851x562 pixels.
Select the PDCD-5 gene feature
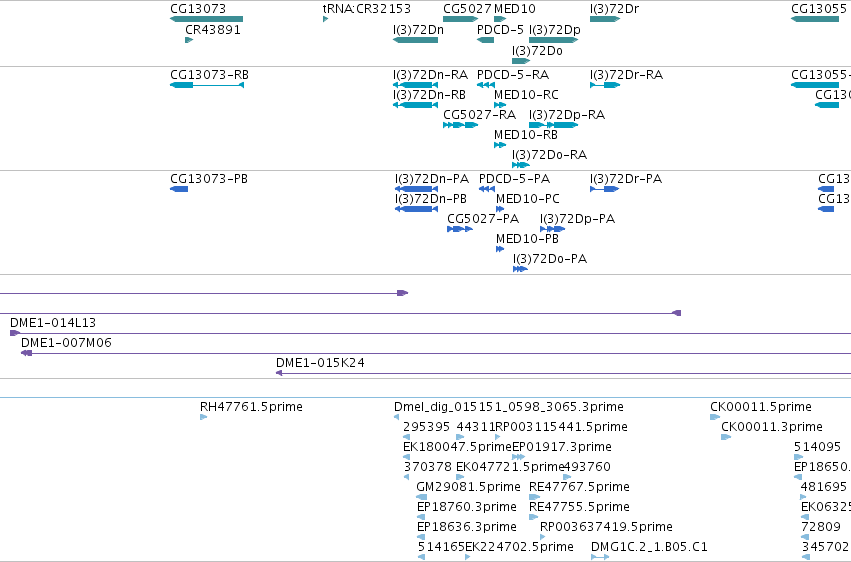pos(485,40)
